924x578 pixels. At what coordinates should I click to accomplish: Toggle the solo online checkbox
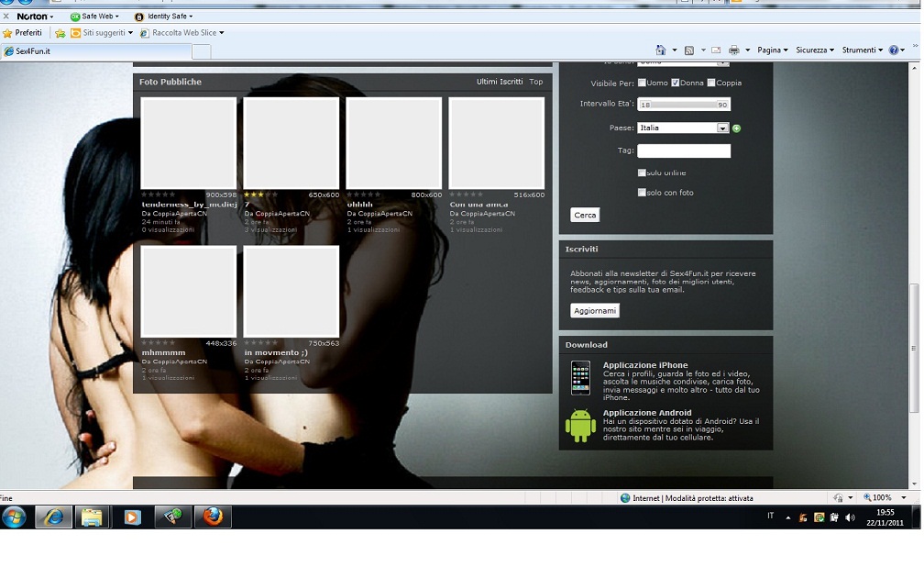click(642, 172)
